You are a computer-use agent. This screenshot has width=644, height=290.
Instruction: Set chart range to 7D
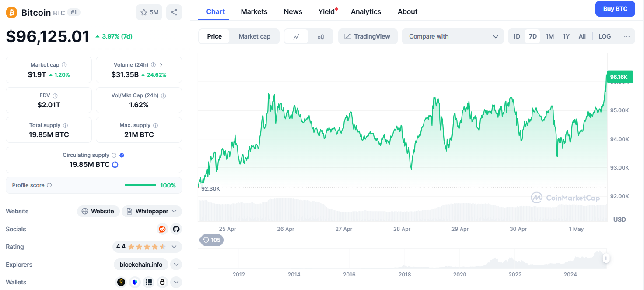[x=532, y=36]
